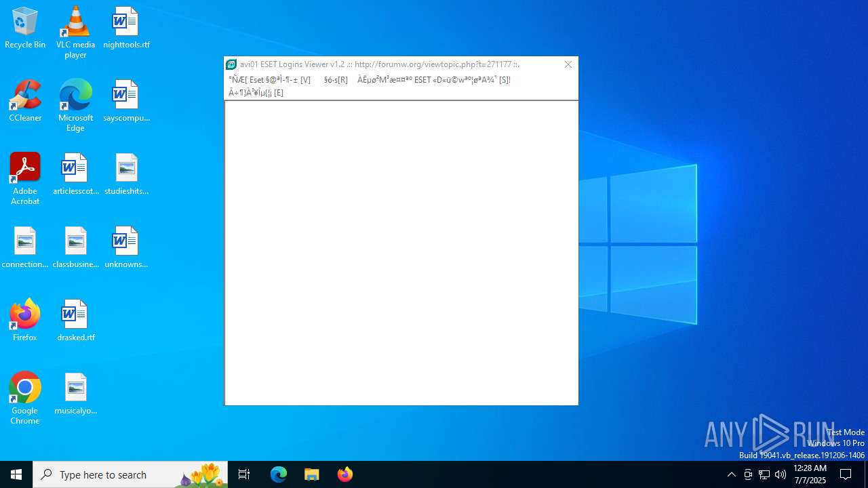868x488 pixels.
Task: Select the articlesscot... document icon
Action: click(75, 175)
